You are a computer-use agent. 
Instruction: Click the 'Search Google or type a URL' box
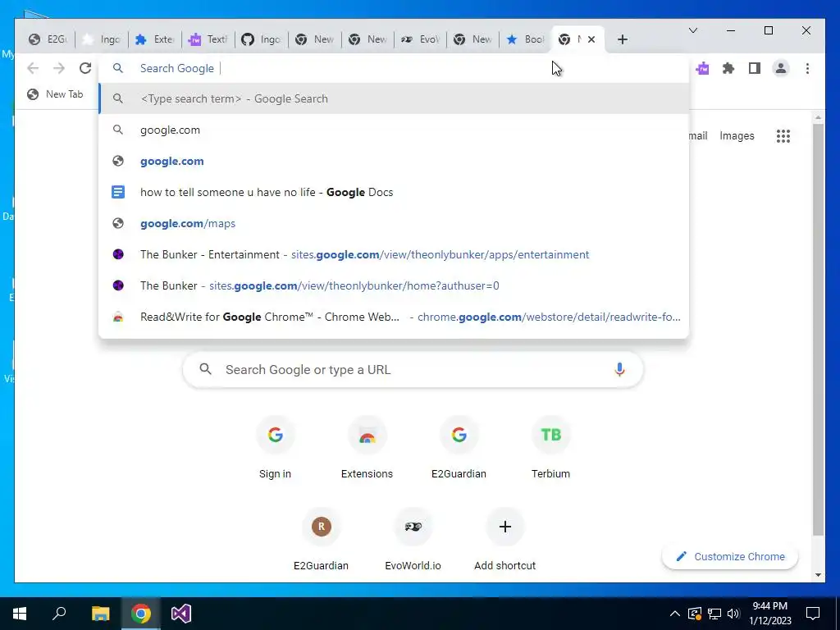[413, 369]
